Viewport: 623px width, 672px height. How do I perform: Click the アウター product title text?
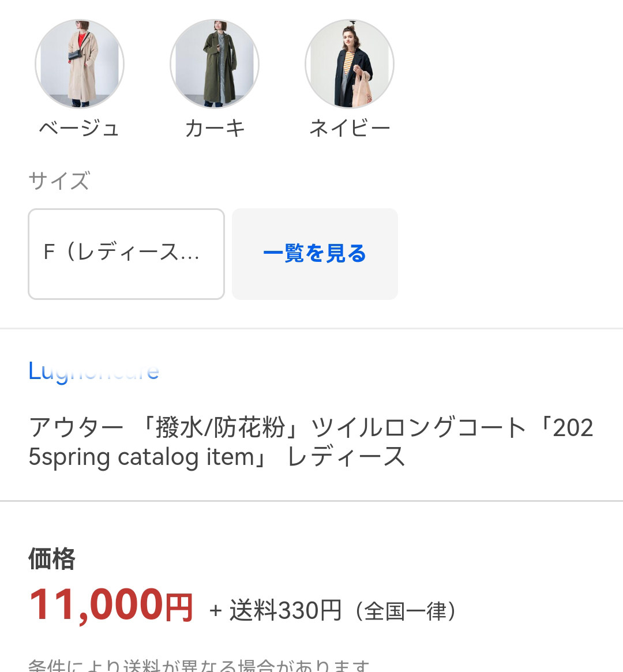[x=76, y=428]
